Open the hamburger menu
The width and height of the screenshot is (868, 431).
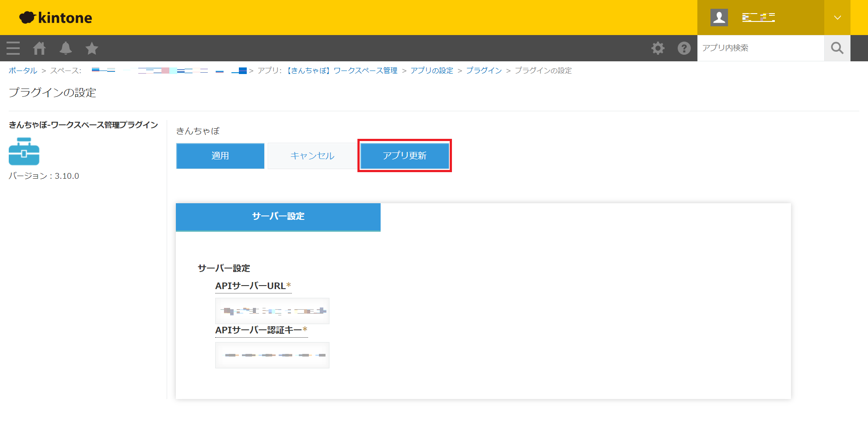[x=13, y=48]
